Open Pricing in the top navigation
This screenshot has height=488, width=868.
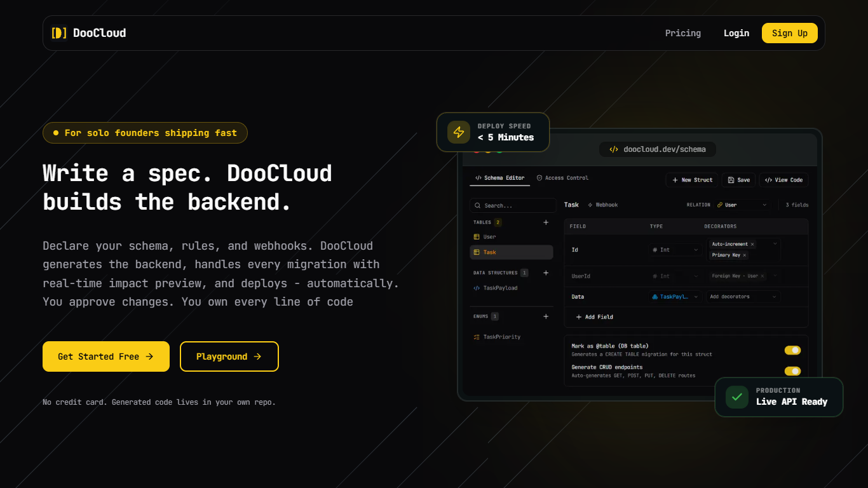coord(683,33)
